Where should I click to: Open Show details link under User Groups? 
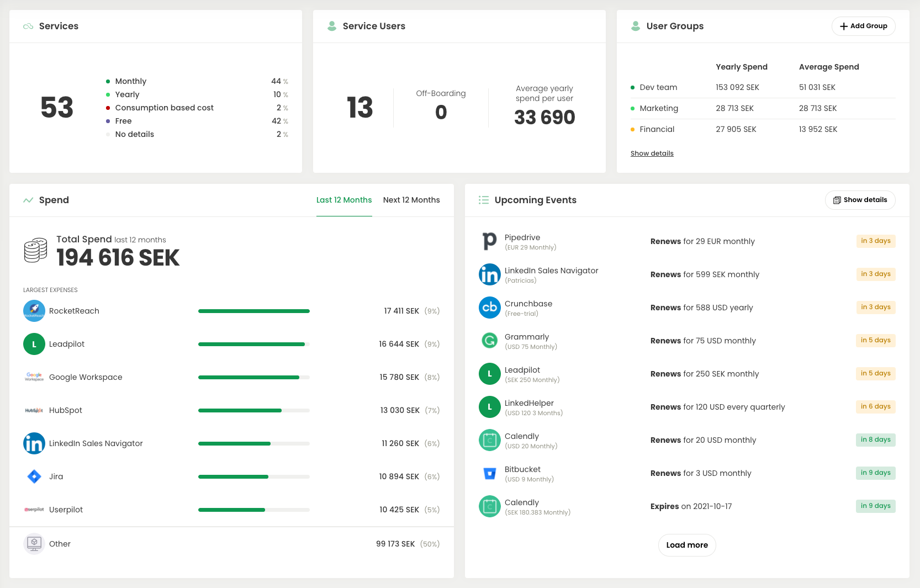point(652,153)
